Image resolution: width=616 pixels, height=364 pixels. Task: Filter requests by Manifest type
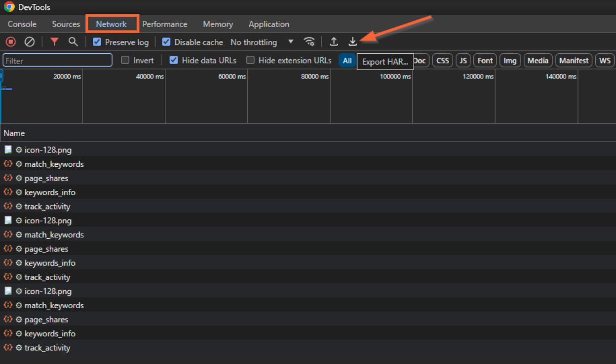click(574, 60)
